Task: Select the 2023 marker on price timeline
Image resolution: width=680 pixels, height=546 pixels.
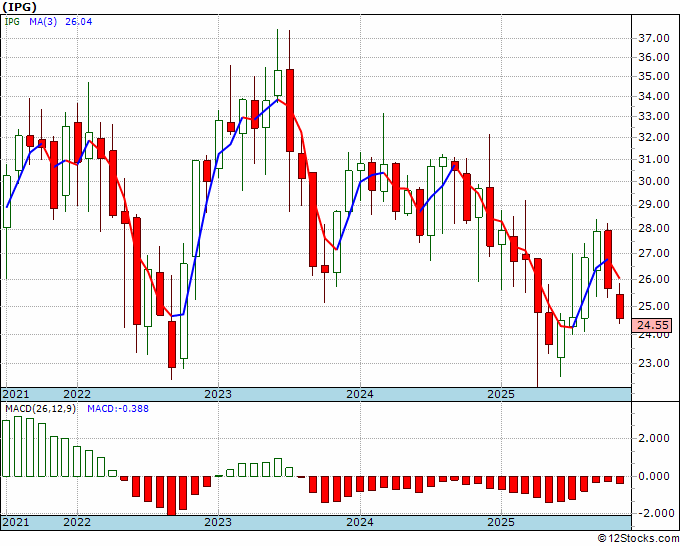Action: 218,394
